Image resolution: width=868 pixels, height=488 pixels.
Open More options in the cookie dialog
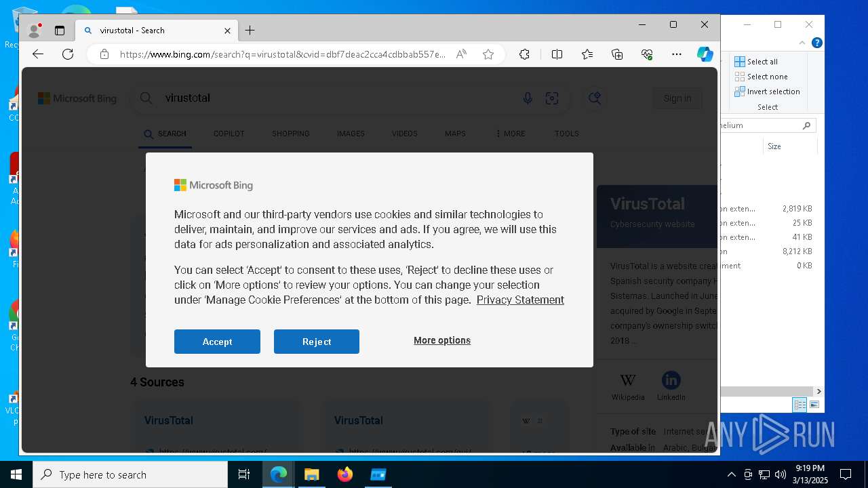(442, 340)
